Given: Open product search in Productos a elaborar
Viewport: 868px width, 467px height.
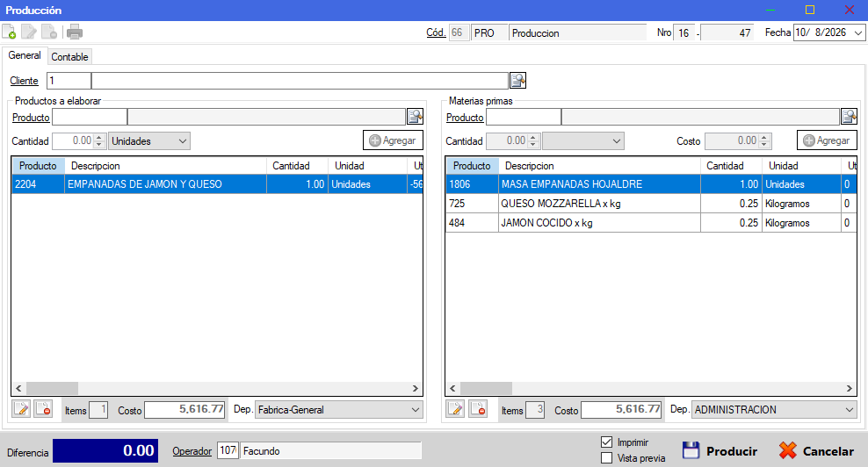Looking at the screenshot, I should click(x=416, y=116).
